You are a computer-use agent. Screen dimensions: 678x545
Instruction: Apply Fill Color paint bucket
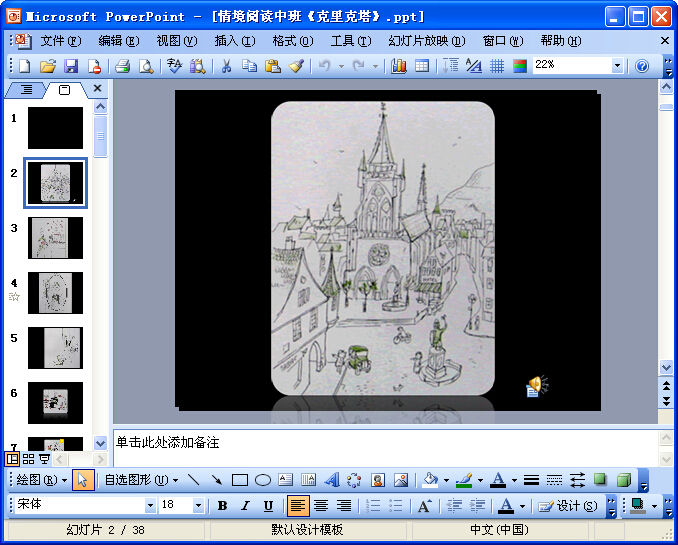tap(430, 480)
